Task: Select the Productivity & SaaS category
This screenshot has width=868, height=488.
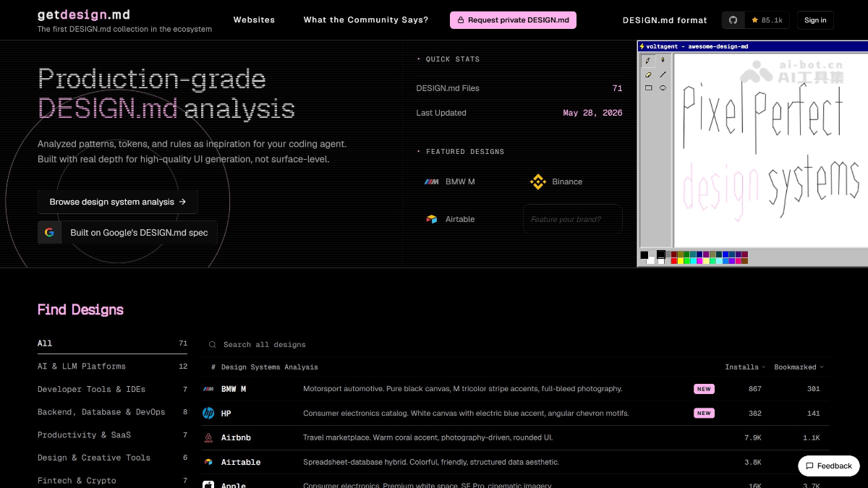Action: pos(112,435)
